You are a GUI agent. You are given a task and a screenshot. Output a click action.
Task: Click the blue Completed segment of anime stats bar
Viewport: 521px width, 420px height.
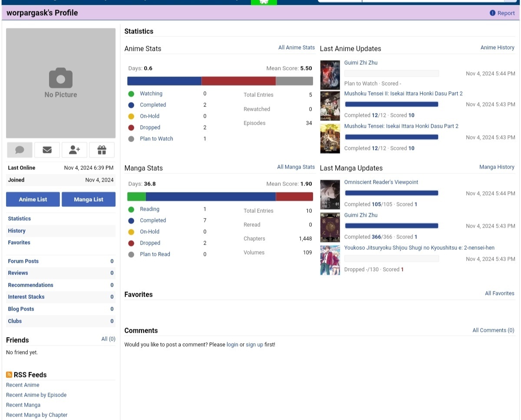point(164,81)
